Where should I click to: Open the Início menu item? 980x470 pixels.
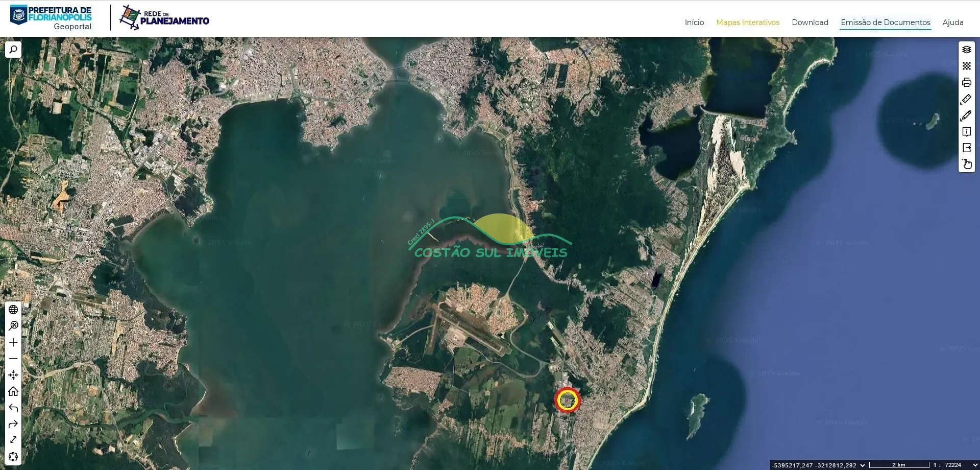694,22
